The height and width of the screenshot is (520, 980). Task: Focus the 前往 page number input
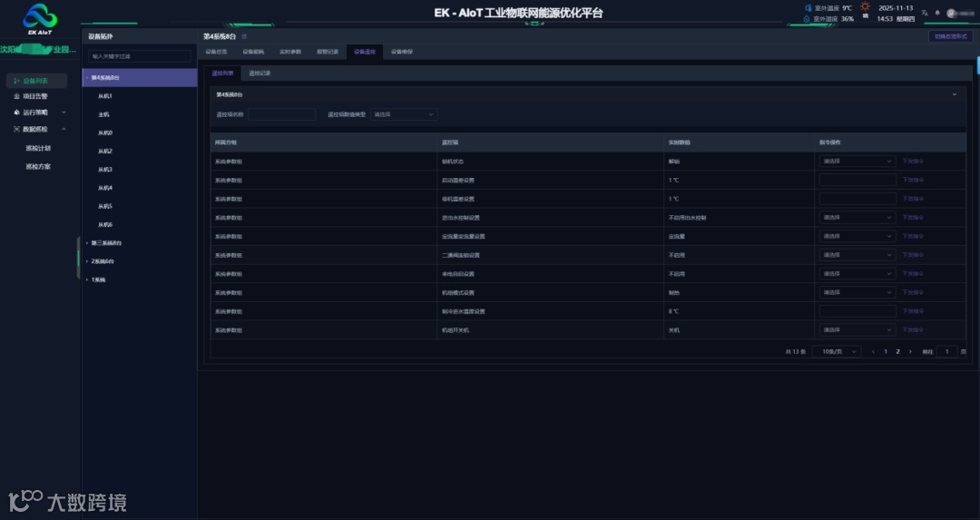946,352
